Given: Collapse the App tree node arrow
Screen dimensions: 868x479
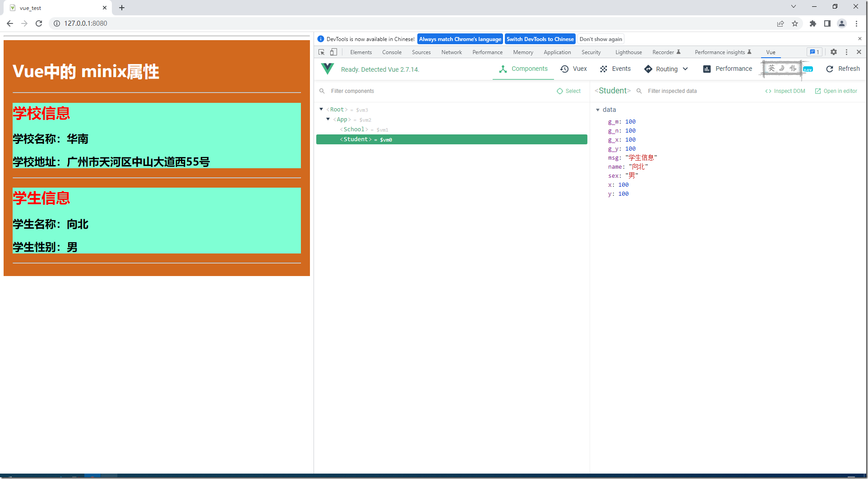Looking at the screenshot, I should (328, 119).
